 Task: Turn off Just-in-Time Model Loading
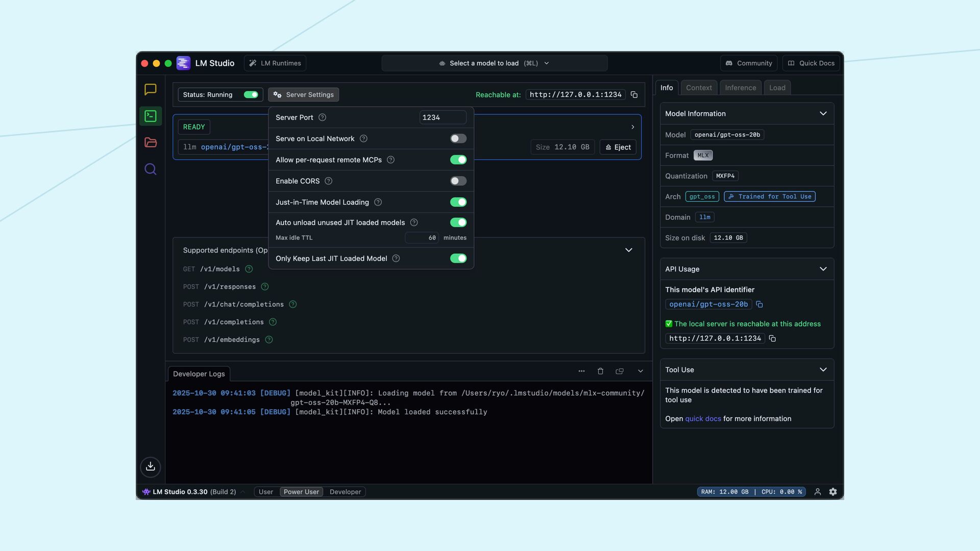[x=458, y=202]
